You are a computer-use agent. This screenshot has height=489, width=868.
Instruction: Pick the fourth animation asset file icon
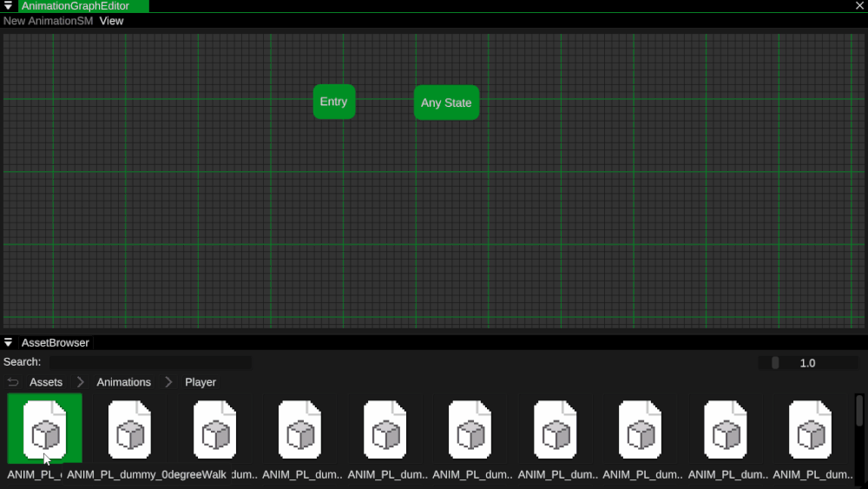click(x=299, y=429)
